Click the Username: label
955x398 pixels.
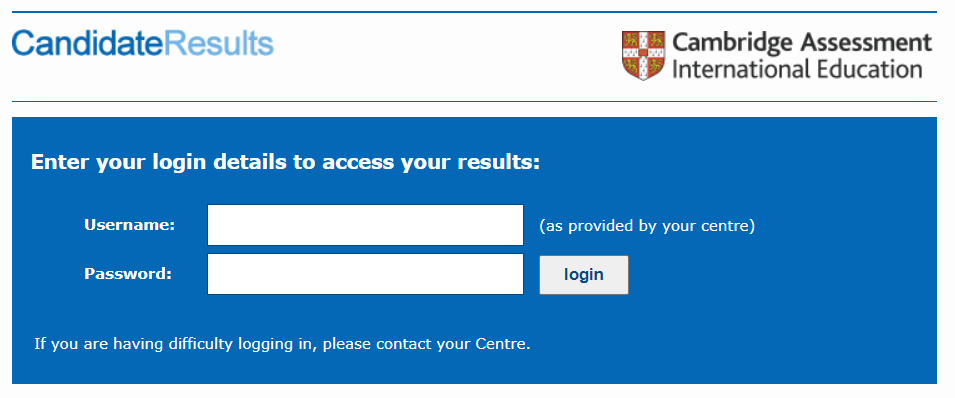(x=130, y=225)
